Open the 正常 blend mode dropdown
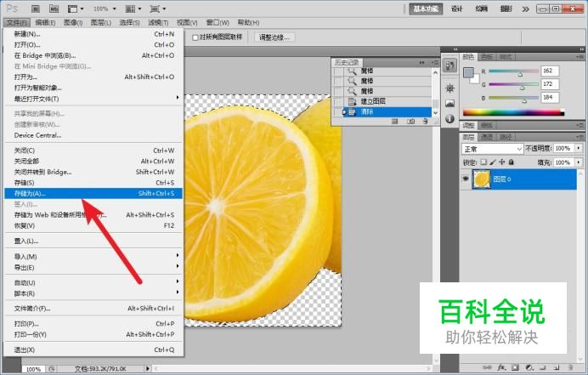Image resolution: width=588 pixels, height=375 pixels. [x=492, y=149]
